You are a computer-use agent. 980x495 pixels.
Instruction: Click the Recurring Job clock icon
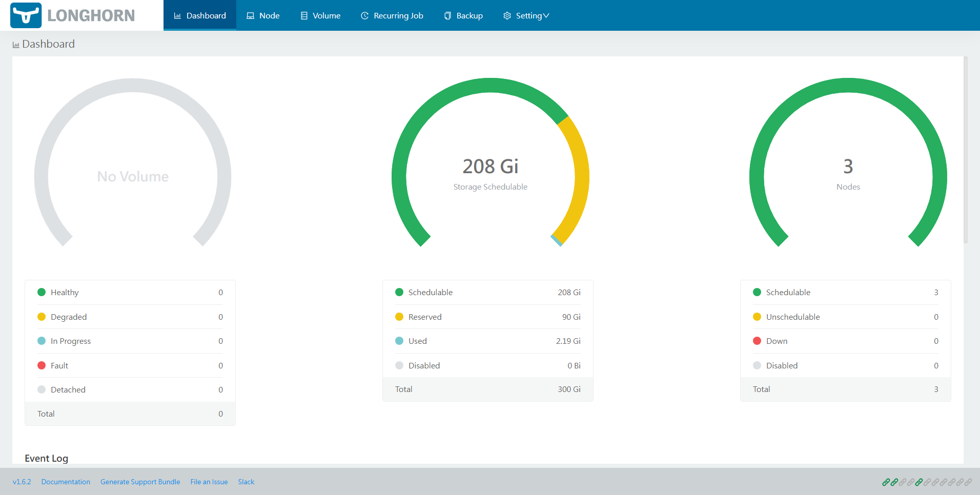[364, 16]
